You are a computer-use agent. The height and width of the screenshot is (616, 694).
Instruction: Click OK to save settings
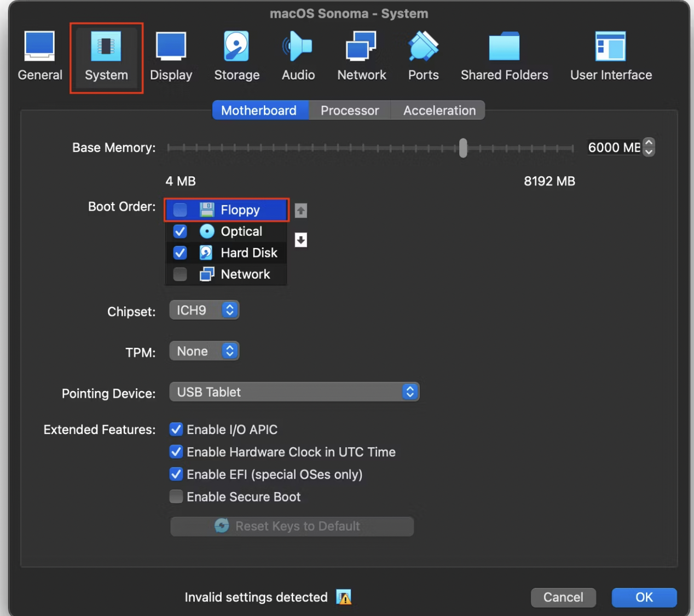click(x=644, y=597)
